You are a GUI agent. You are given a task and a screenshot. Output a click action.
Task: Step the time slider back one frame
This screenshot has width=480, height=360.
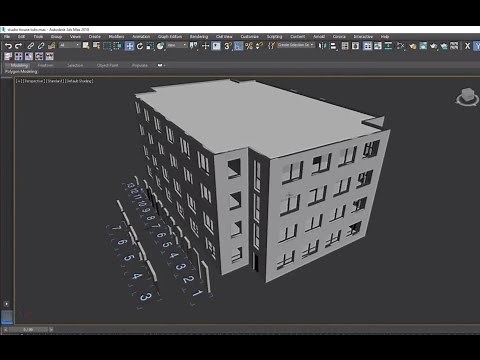[6, 330]
